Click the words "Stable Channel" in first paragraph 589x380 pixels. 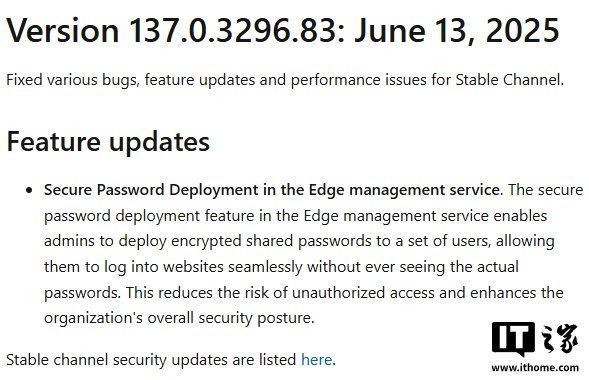(x=509, y=80)
